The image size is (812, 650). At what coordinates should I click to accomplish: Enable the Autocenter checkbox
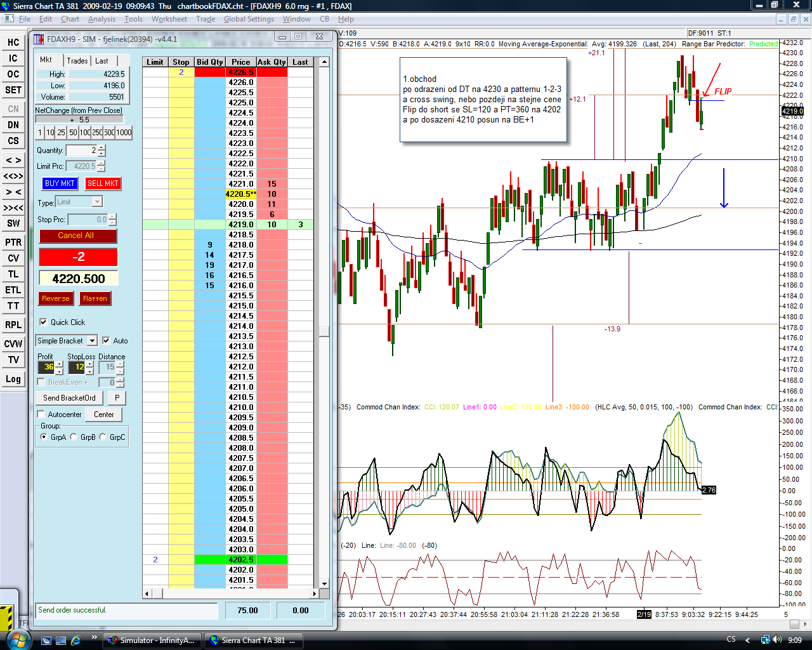(41, 415)
